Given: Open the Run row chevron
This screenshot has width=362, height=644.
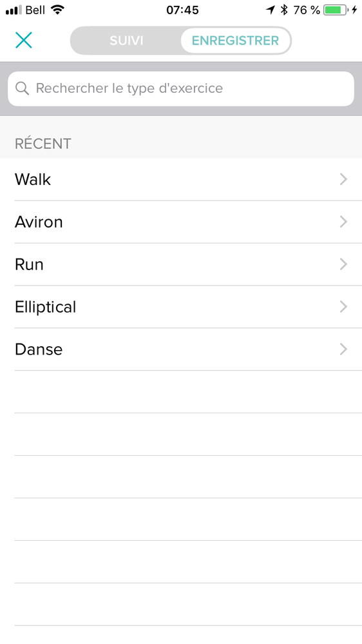Looking at the screenshot, I should [343, 264].
